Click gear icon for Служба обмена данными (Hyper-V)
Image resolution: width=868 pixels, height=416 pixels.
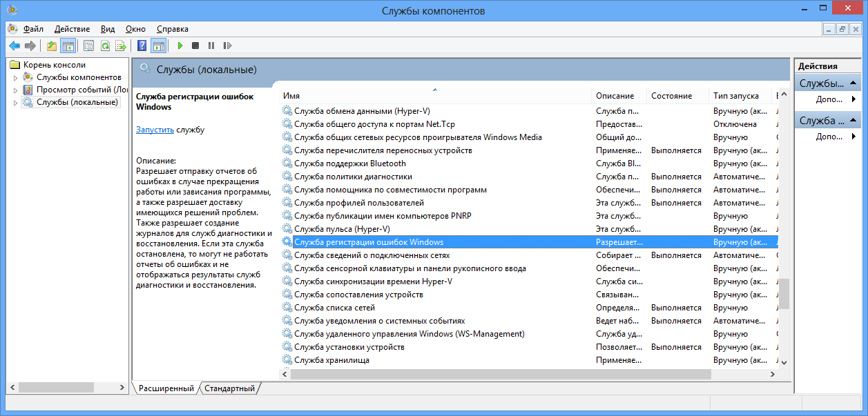coord(287,111)
